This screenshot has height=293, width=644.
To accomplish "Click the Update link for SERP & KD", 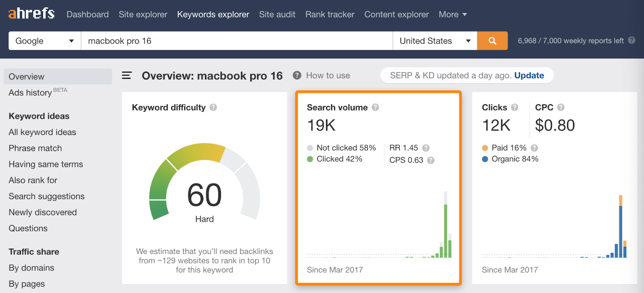I will (x=529, y=75).
